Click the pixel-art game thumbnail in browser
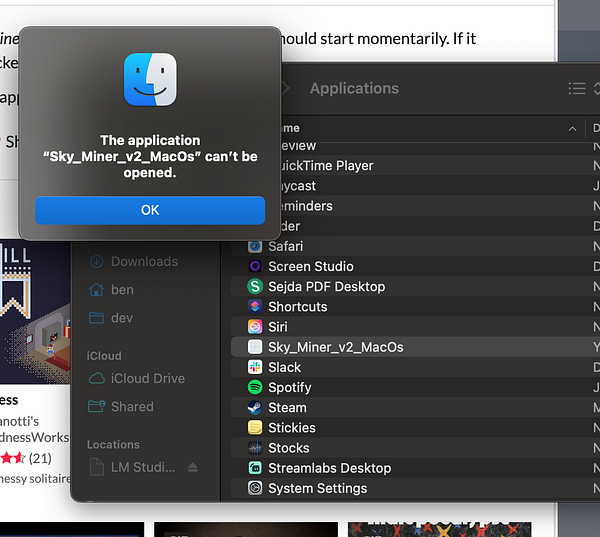The image size is (600, 537). [35, 312]
